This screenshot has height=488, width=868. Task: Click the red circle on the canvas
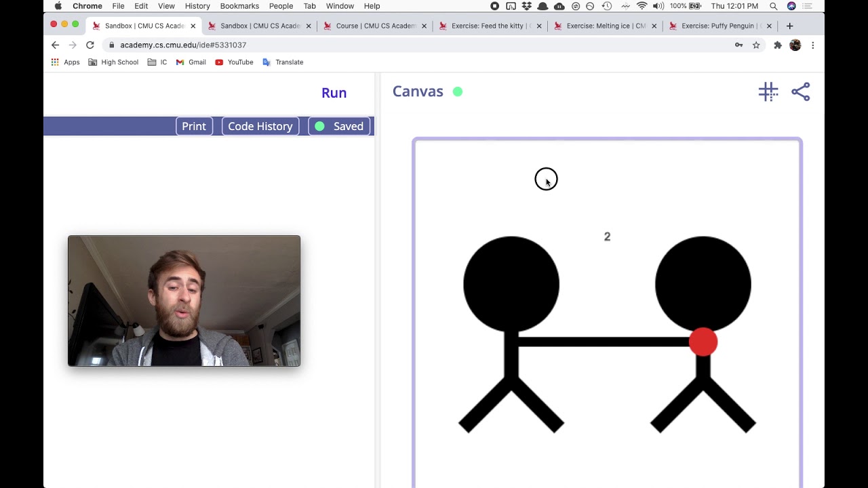(x=703, y=342)
